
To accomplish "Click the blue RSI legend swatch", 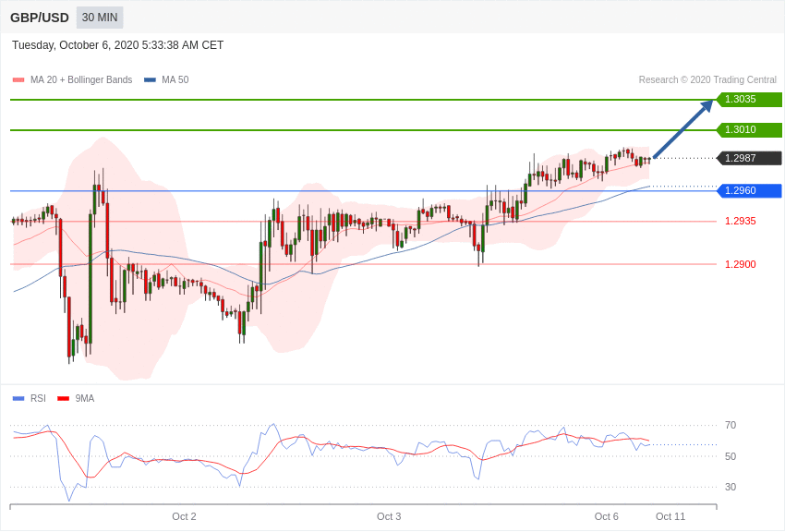I will 18,398.
